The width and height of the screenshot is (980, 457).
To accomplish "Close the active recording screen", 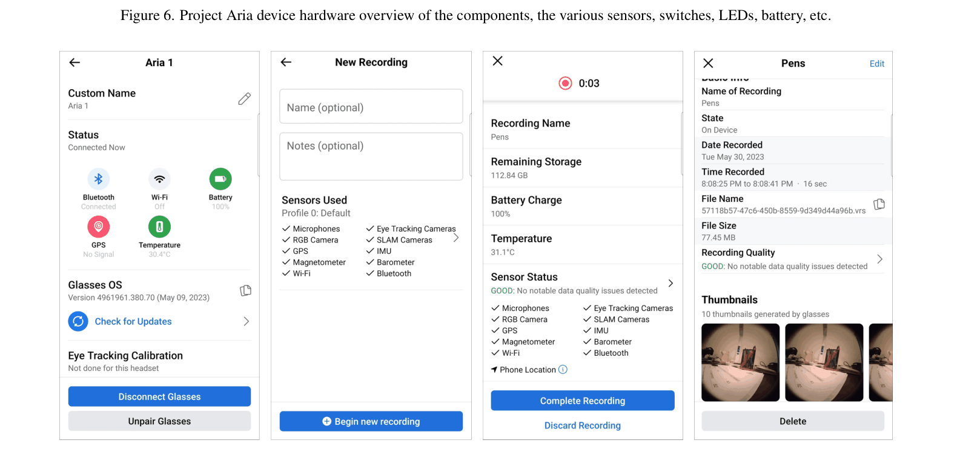I will pyautogui.click(x=497, y=61).
